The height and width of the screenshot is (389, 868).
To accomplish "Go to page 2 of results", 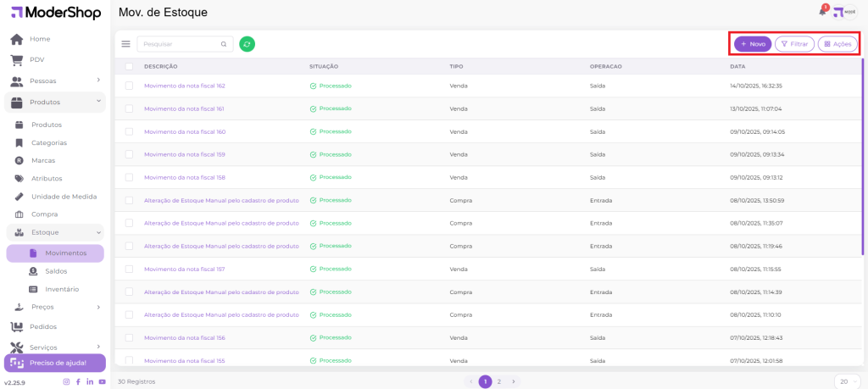I will [499, 381].
